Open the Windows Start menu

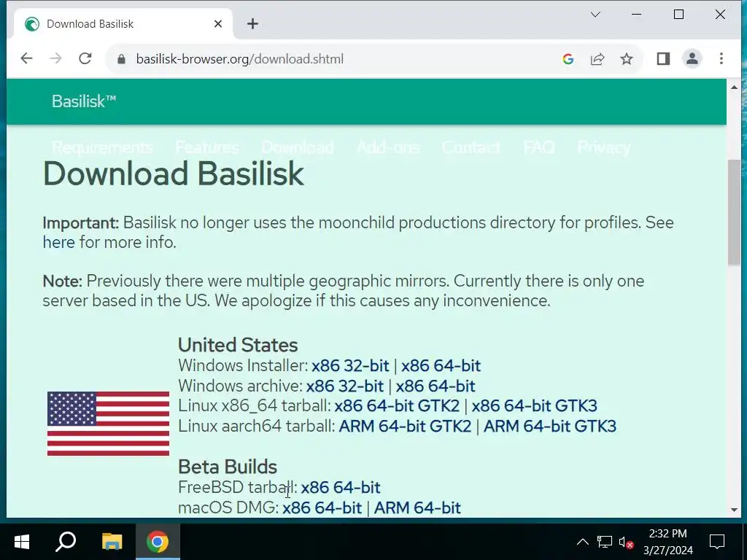point(21,542)
